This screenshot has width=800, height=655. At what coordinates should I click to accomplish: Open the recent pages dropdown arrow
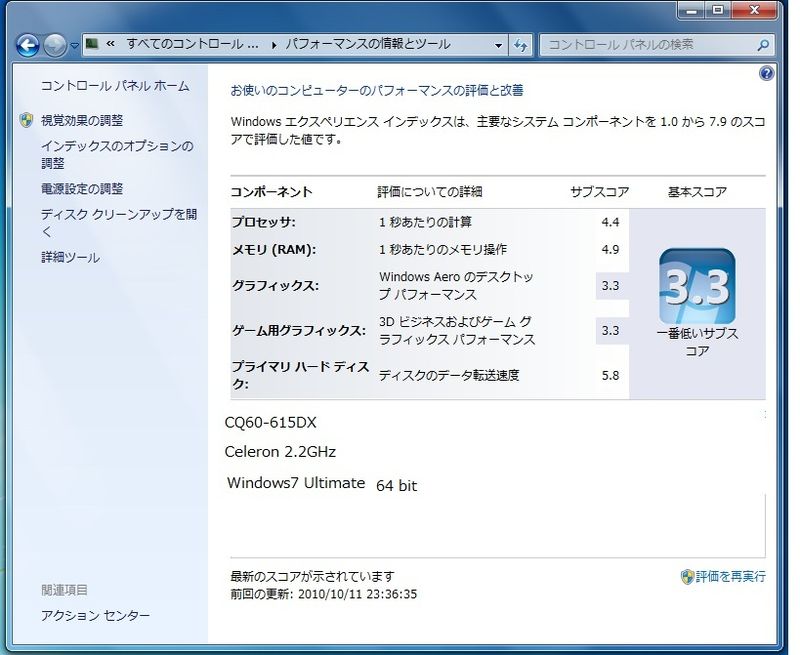74,46
